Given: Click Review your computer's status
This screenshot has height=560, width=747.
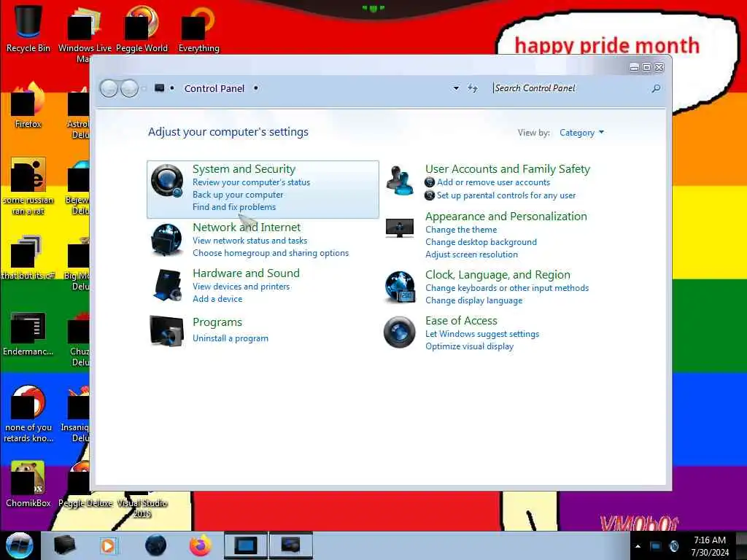Looking at the screenshot, I should point(251,182).
